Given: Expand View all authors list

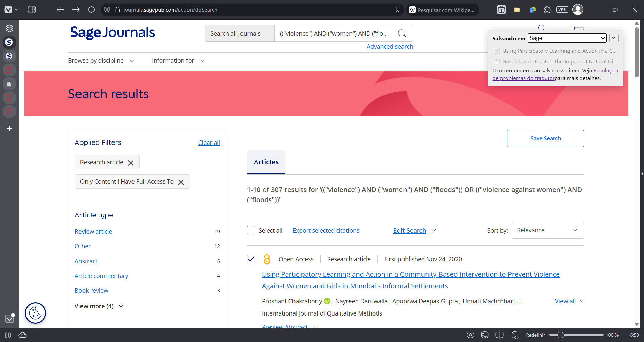Looking at the screenshot, I should pos(570,301).
